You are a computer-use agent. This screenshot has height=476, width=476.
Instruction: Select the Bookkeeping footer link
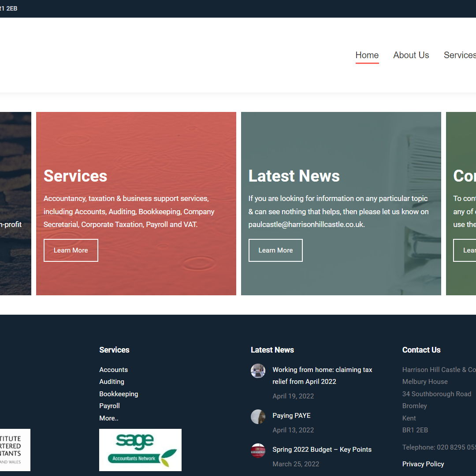pyautogui.click(x=119, y=394)
